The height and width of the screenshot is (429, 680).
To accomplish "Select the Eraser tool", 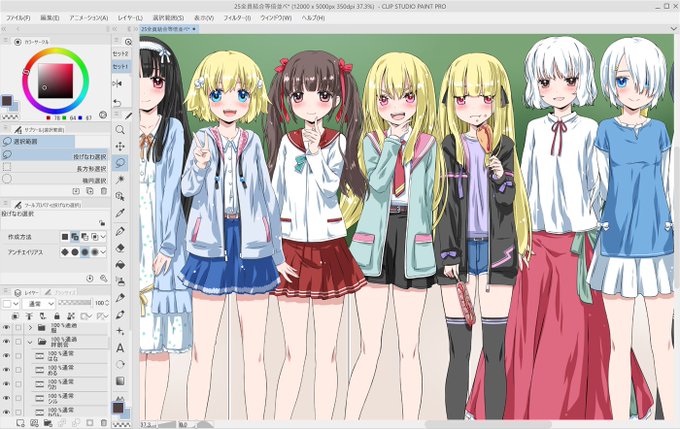I will [x=120, y=247].
